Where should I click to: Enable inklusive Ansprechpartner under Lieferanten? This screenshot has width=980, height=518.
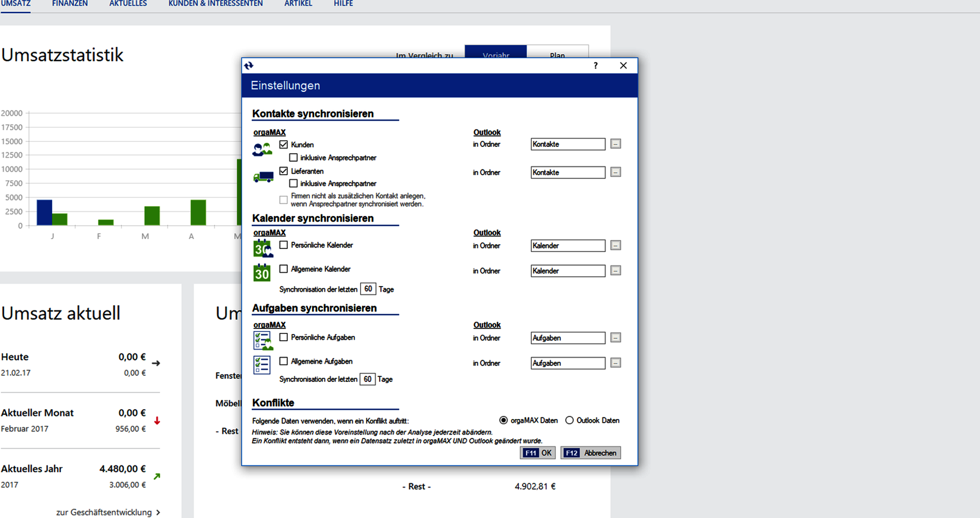293,183
